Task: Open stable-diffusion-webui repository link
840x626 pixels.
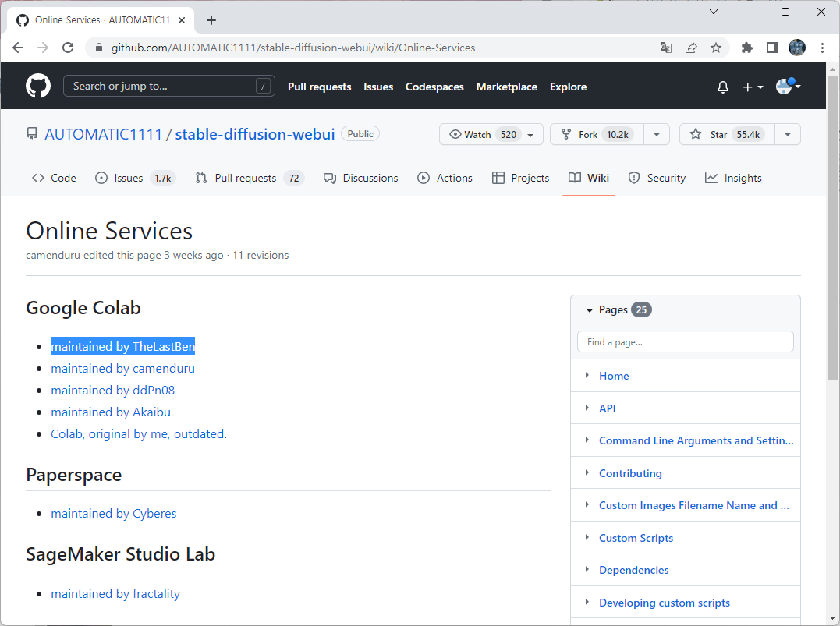Action: (255, 134)
